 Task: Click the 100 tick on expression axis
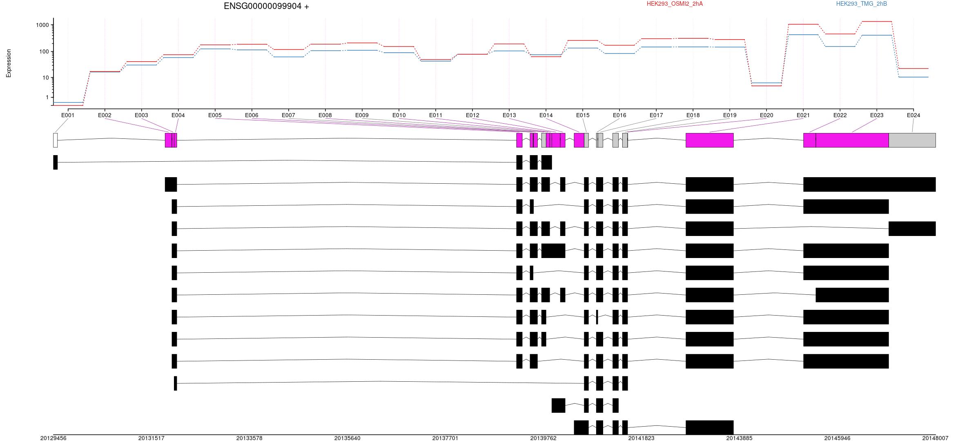(x=45, y=51)
